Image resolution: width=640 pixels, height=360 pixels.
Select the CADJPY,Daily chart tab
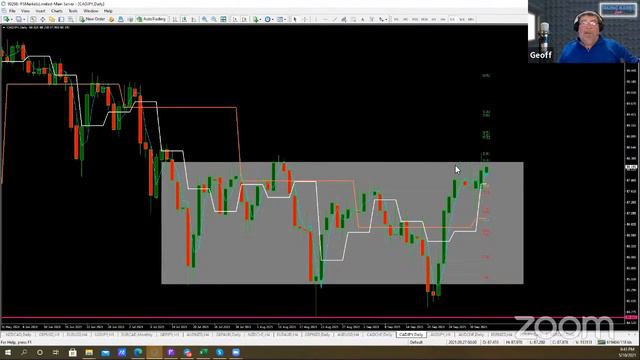tap(411, 335)
